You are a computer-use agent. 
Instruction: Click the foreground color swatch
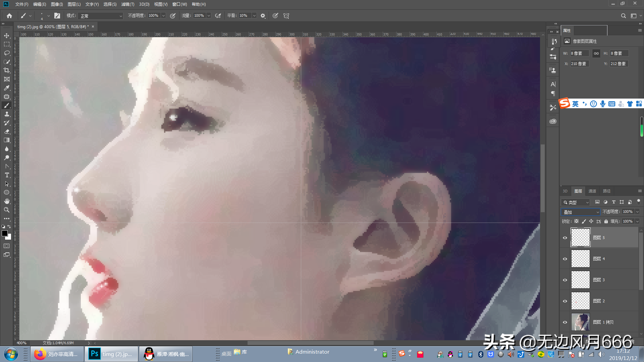tap(5, 233)
